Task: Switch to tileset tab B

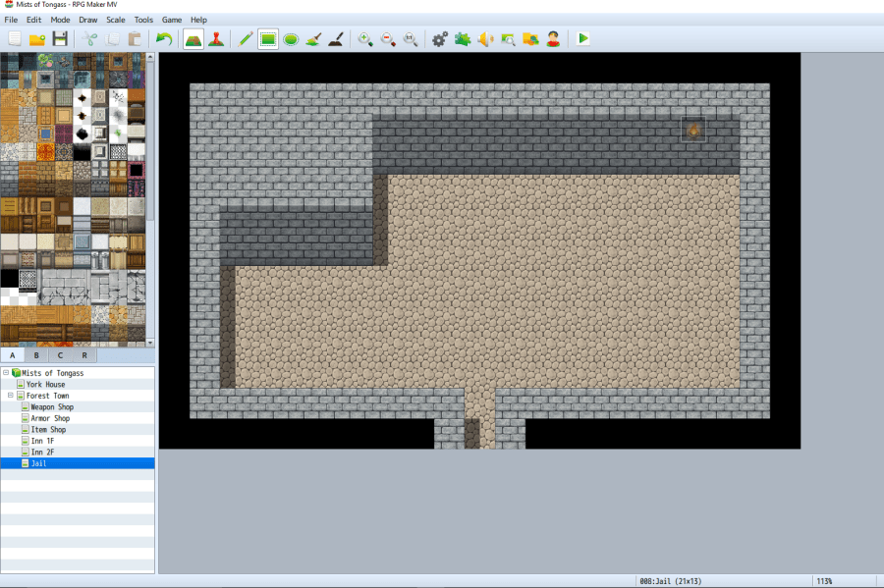Action: coord(36,355)
